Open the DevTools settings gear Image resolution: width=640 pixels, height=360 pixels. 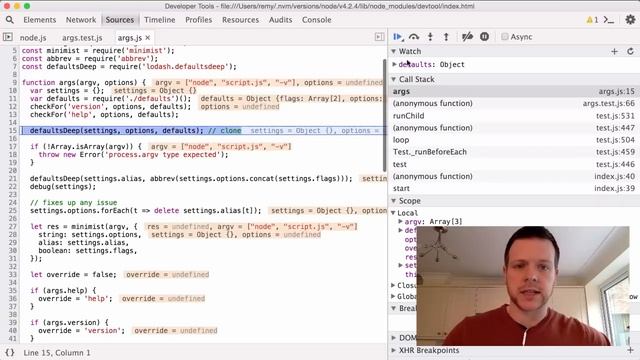(630, 20)
